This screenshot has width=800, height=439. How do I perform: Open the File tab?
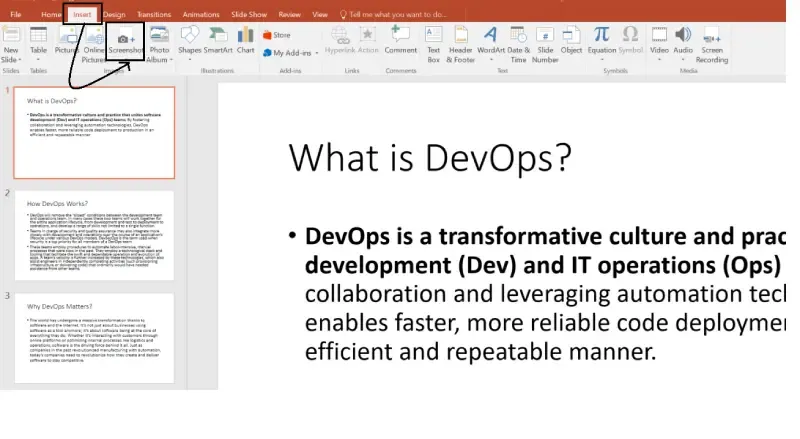coord(16,14)
